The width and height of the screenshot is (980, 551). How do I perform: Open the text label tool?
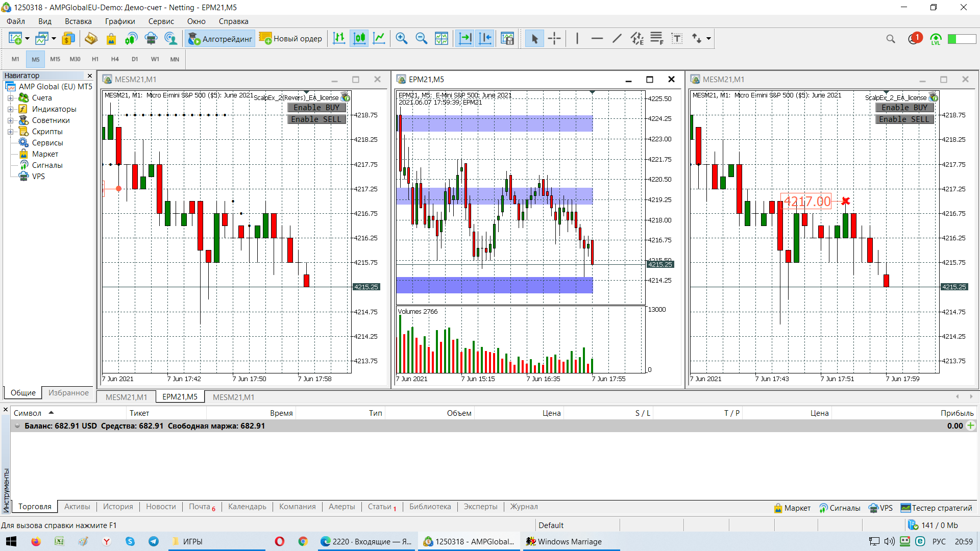click(x=677, y=39)
